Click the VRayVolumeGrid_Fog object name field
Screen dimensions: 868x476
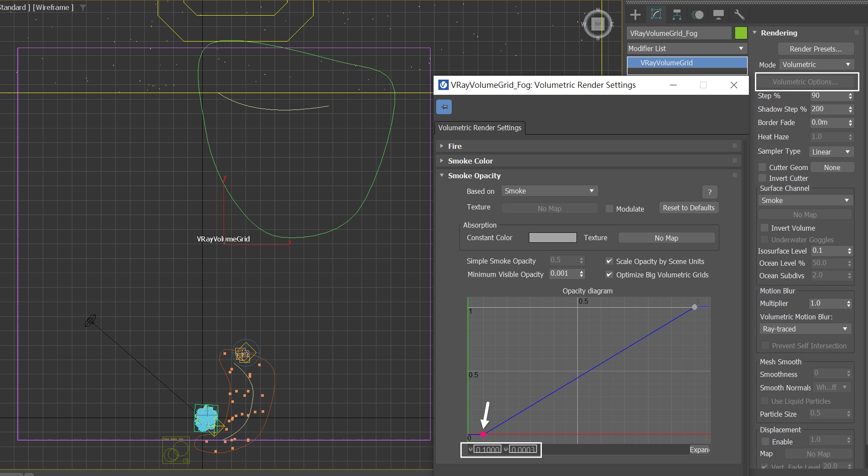[679, 33]
